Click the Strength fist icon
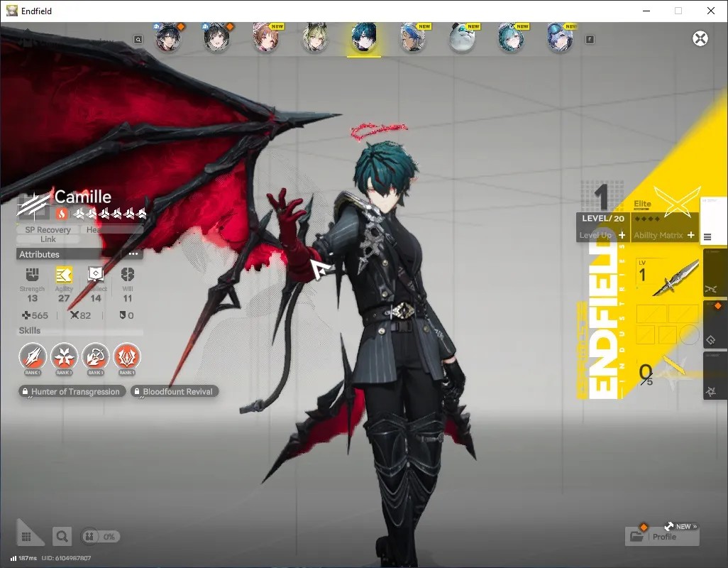 coord(32,275)
